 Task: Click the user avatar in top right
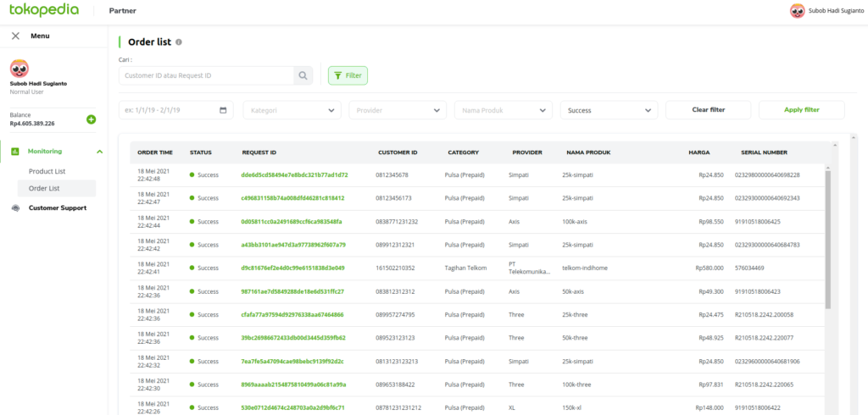(797, 11)
